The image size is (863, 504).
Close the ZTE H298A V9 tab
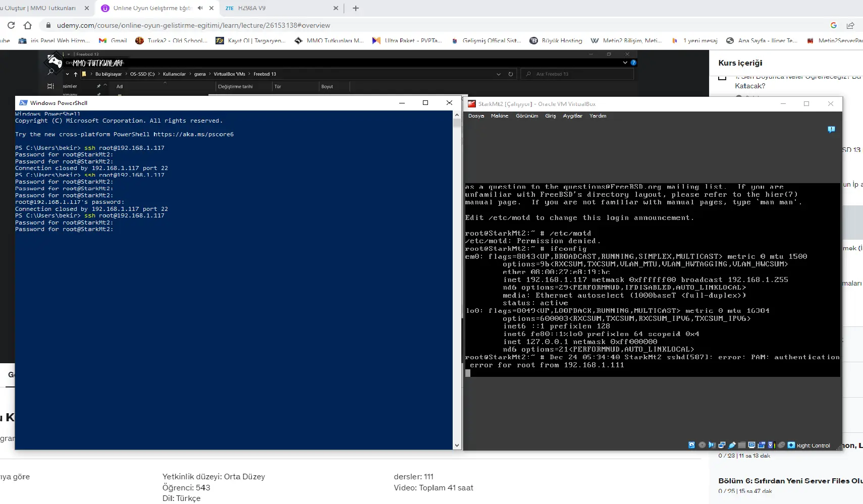[336, 8]
